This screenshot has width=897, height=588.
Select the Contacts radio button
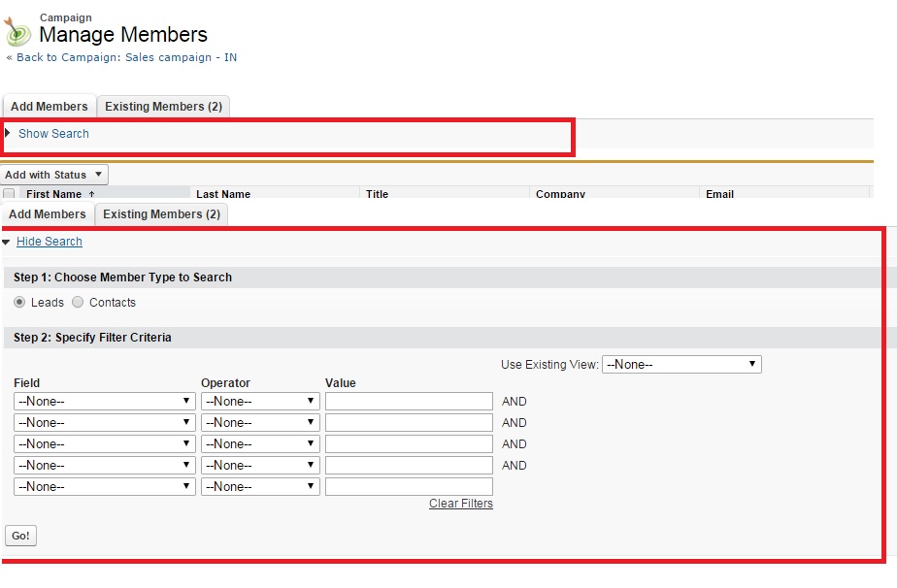(78, 302)
